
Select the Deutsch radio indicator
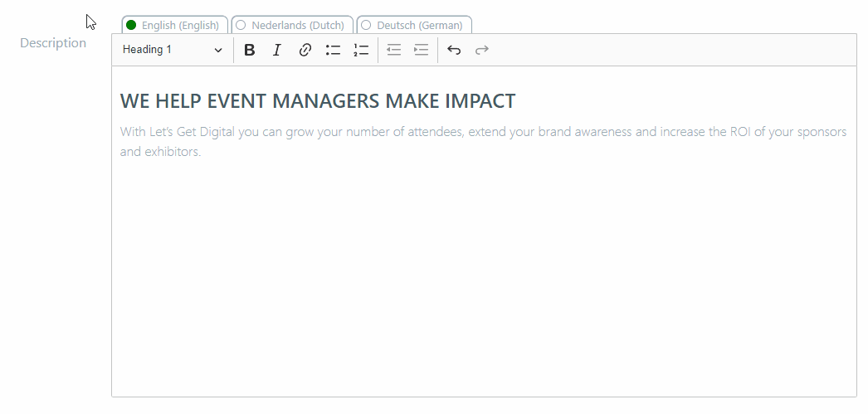point(366,26)
